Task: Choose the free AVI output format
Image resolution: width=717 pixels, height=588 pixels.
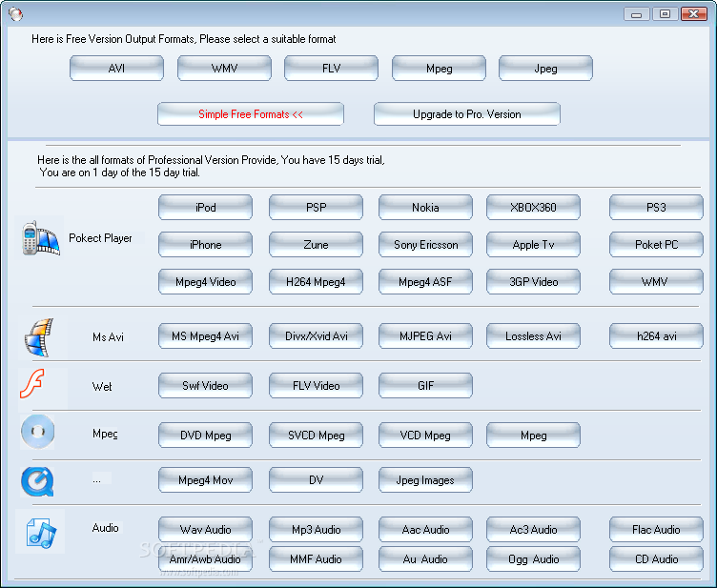Action: (116, 69)
